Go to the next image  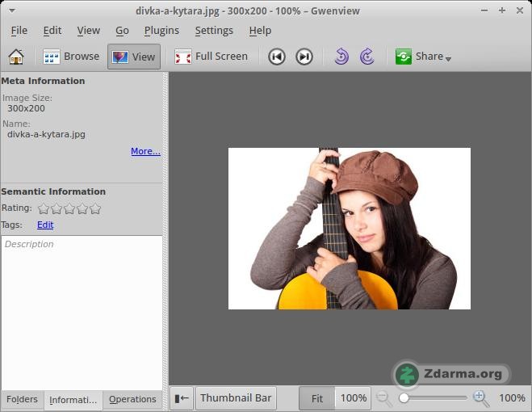tap(304, 57)
